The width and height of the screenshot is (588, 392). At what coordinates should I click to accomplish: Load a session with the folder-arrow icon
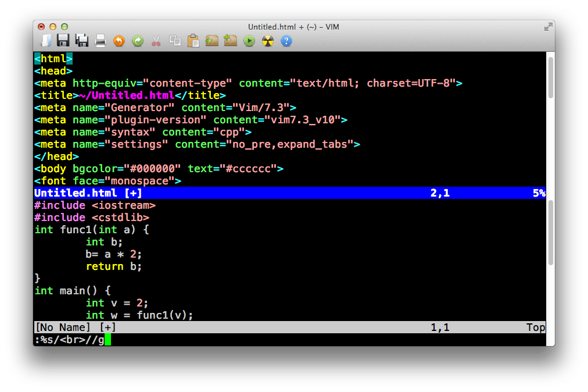point(211,41)
